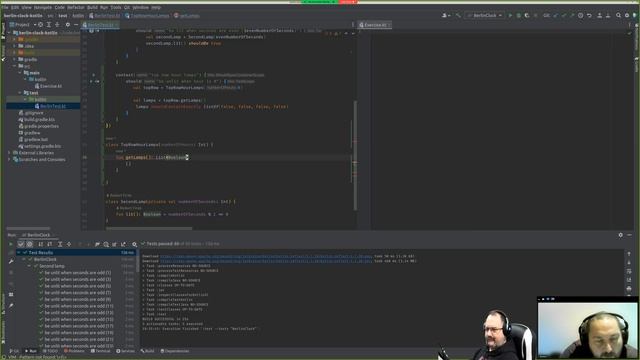Viewport: 640px width, 360px height.
Task: Select gradle.properties file in Project tree
Action: [x=38, y=126]
